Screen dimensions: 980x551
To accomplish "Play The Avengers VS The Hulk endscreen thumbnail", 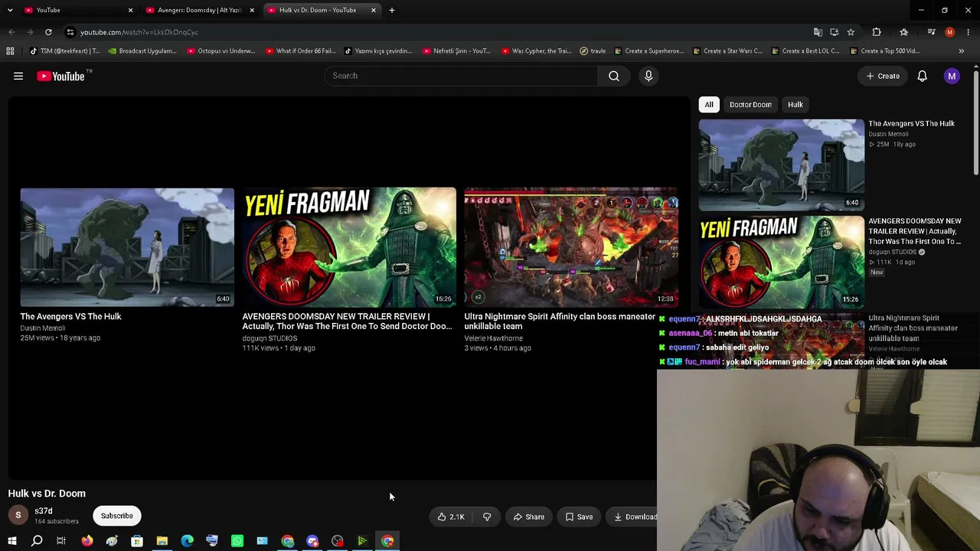I will [x=127, y=247].
